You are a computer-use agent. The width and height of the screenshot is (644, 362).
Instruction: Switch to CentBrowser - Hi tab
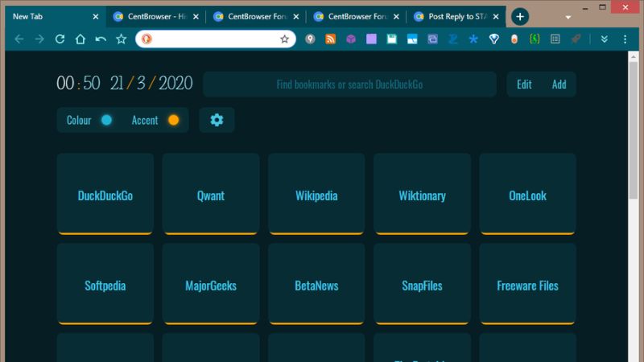coord(156,17)
